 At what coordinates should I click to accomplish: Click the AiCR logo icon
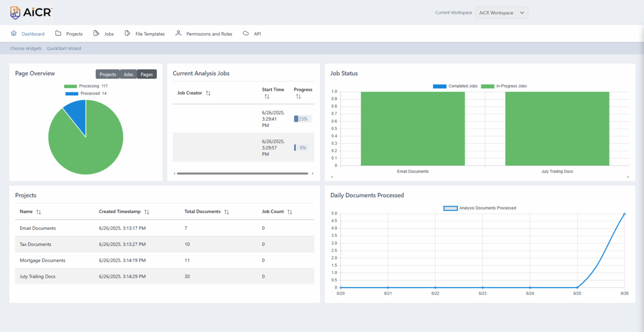click(x=16, y=13)
